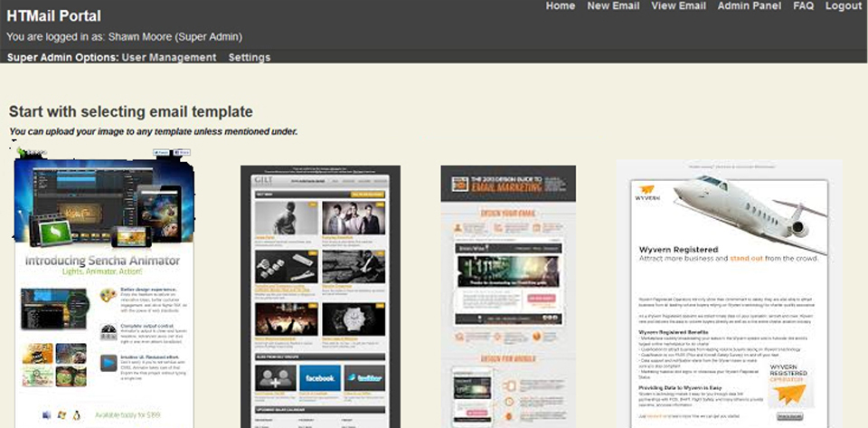Select the Sencha Animator email template
The width and height of the screenshot is (868, 428).
(105, 290)
